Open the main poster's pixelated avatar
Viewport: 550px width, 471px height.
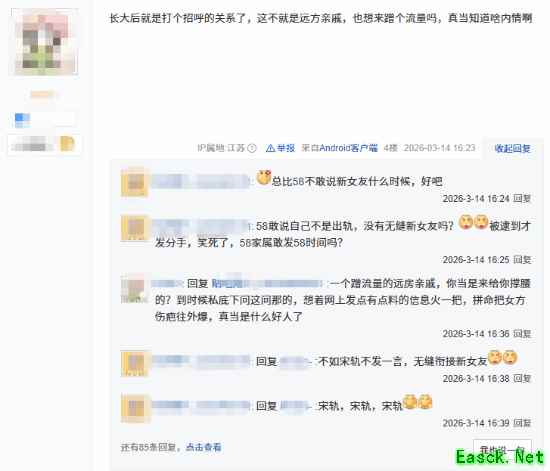[x=44, y=42]
